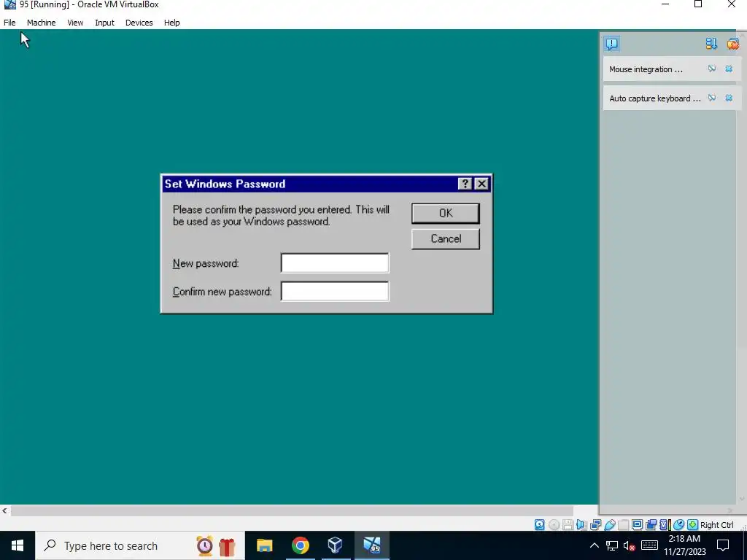Click the network tray icon
This screenshot has width=747, height=560.
[612, 545]
